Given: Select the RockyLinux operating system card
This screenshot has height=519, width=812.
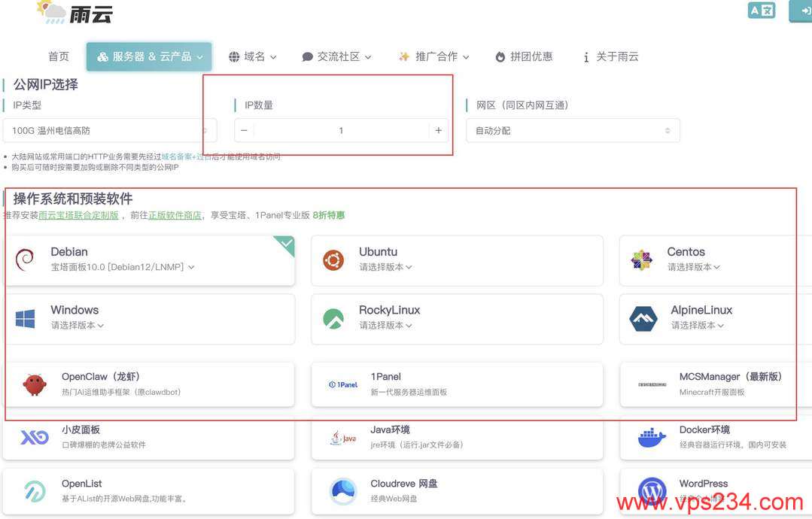Looking at the screenshot, I should 458,319.
